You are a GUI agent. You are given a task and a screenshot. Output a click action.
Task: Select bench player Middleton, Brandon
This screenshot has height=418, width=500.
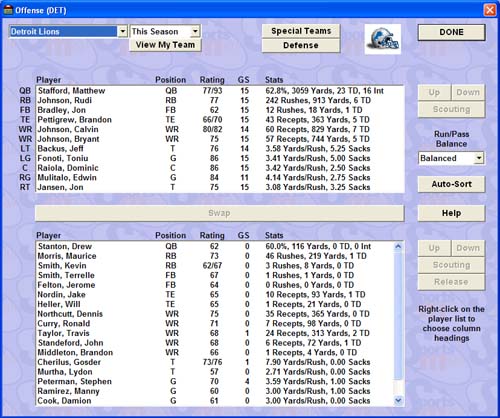pos(215,353)
